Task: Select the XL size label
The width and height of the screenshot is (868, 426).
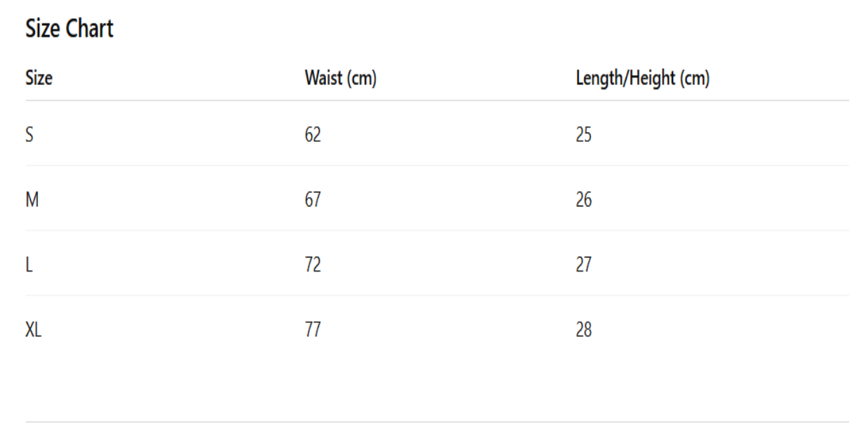Action: coord(34,330)
